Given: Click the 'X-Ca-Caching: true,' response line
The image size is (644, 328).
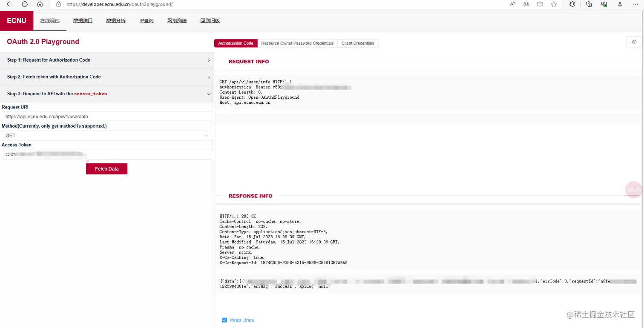Looking at the screenshot, I should point(242,257).
